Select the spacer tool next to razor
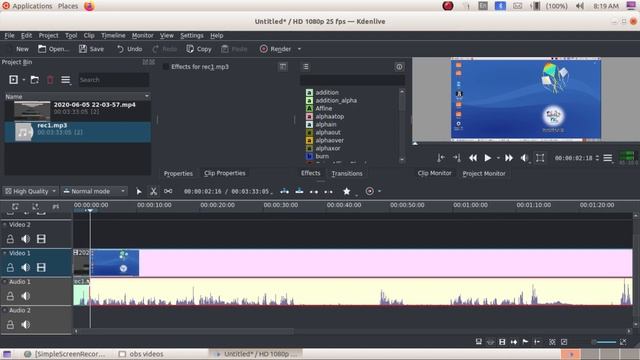The height and width of the screenshot is (360, 640). click(x=168, y=191)
